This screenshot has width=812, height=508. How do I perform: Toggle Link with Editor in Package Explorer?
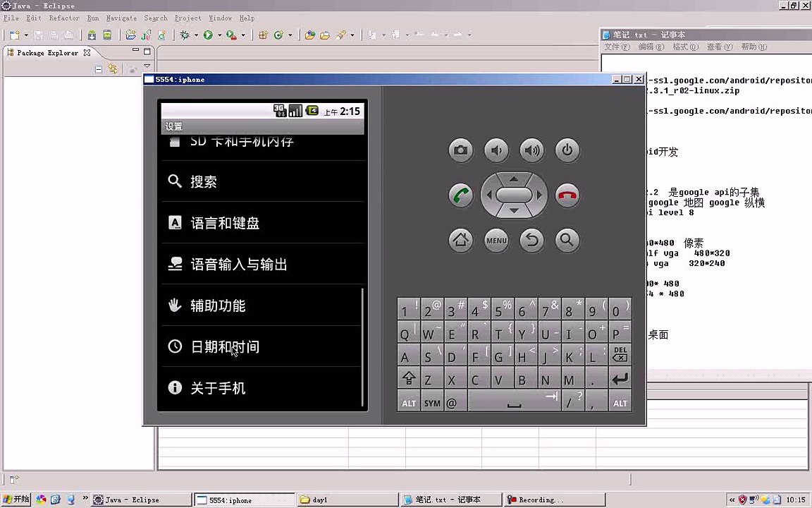click(112, 68)
